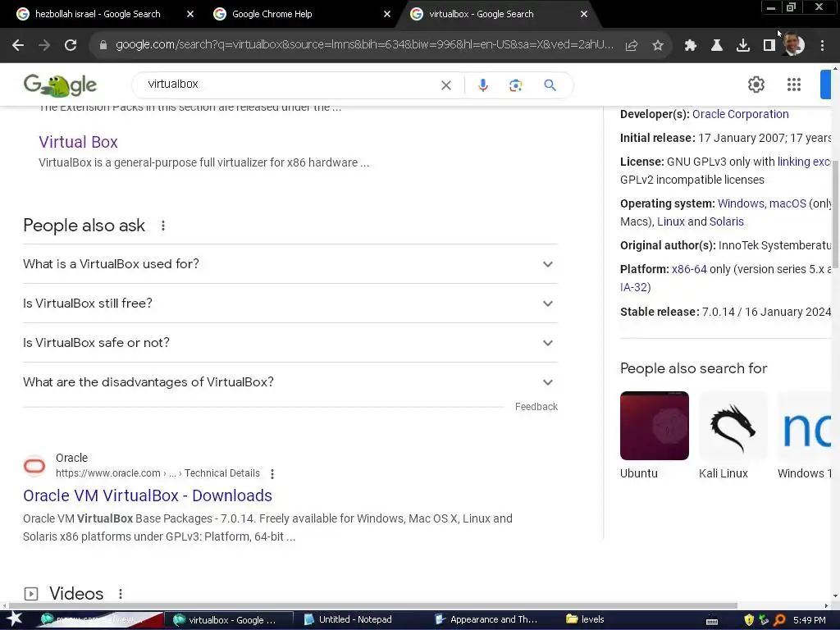Open the Chrome profile avatar
Screen dimensions: 840x630
pos(794,45)
